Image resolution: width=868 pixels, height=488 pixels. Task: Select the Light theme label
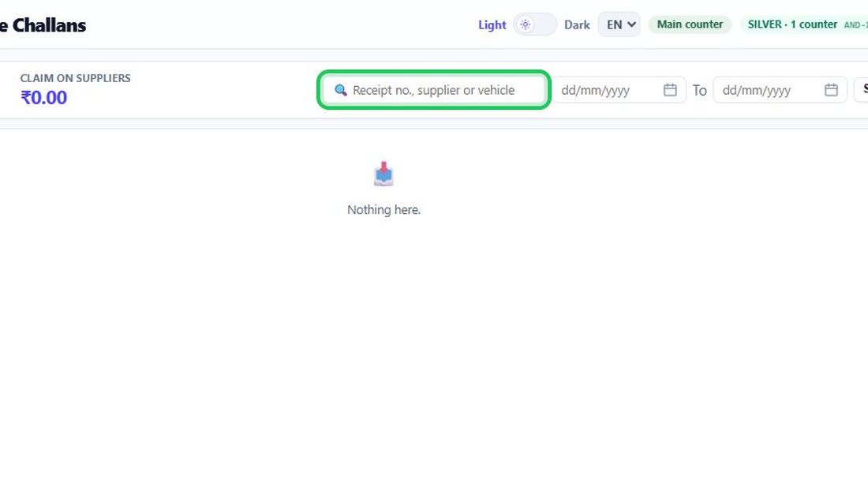tap(492, 25)
